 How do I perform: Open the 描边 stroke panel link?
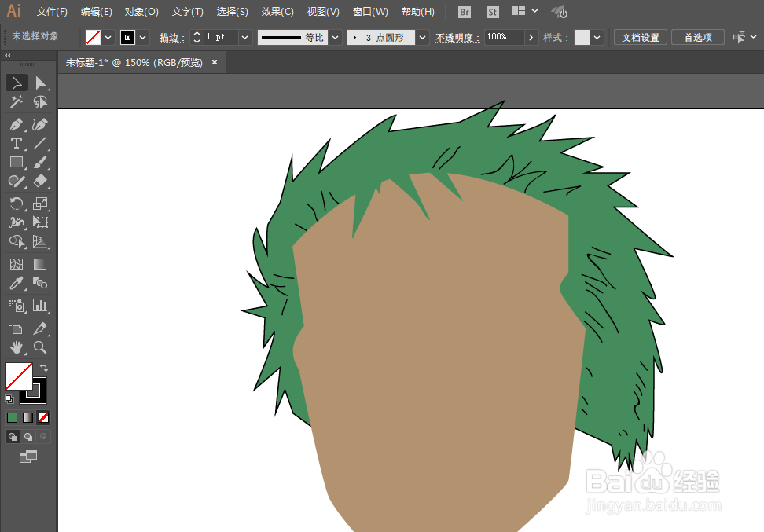pos(172,38)
